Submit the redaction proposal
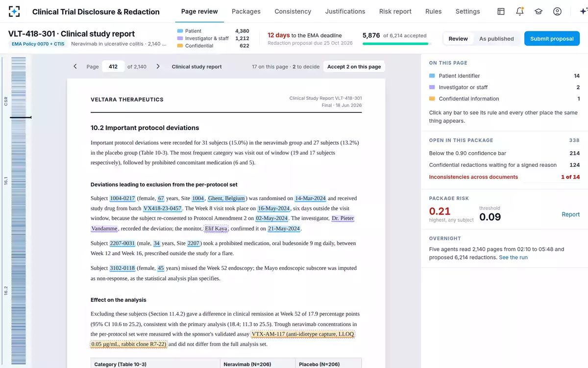The width and height of the screenshot is (588, 368). click(552, 39)
